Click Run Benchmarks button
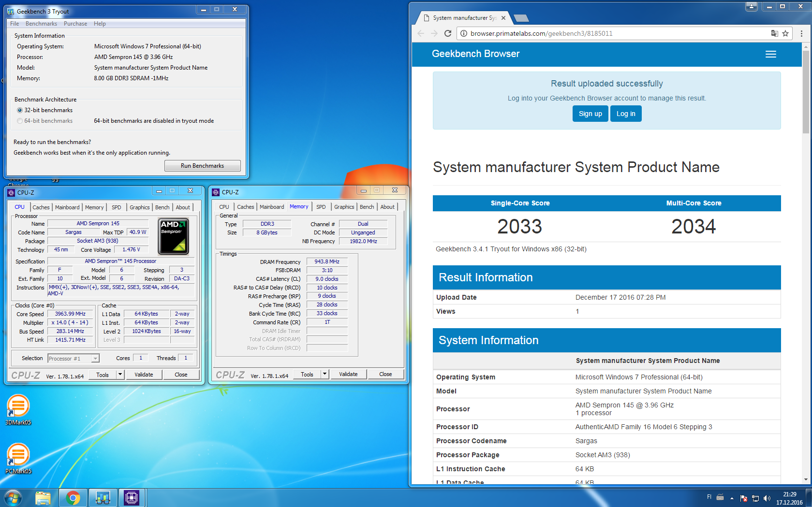The image size is (812, 507). coord(202,166)
